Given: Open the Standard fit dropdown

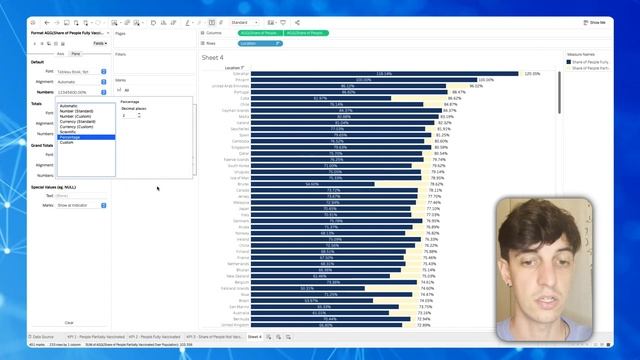Looking at the screenshot, I should (244, 22).
